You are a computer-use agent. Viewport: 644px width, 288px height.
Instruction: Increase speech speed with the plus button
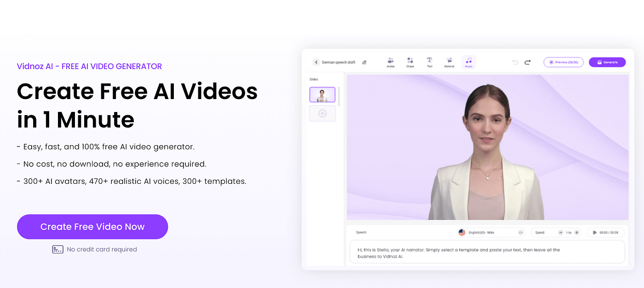[x=577, y=233]
